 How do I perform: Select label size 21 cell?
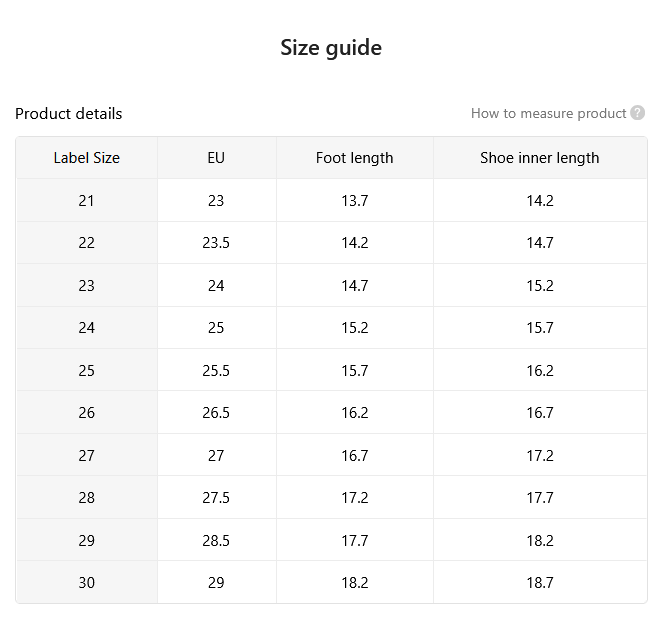click(87, 201)
